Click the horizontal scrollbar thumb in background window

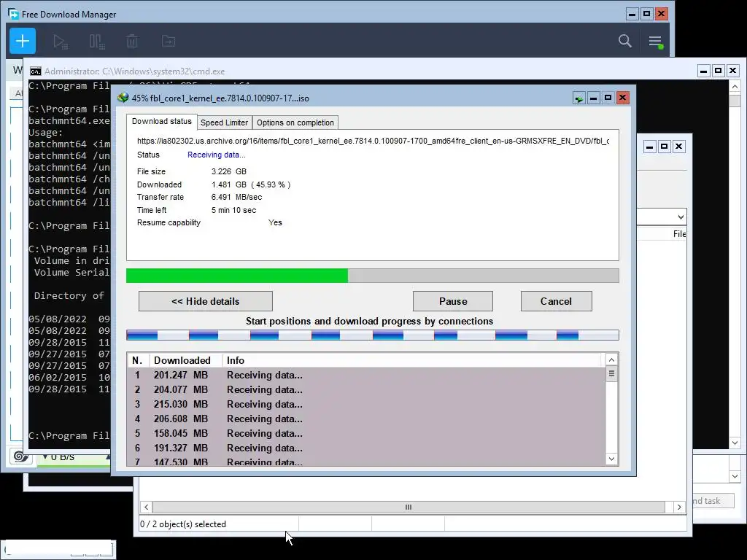click(409, 507)
